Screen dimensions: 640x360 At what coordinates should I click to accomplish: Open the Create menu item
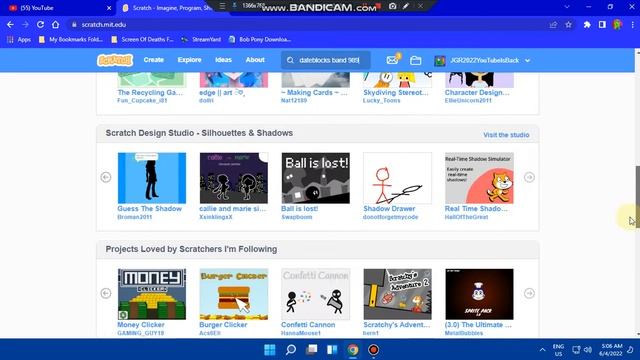coord(153,60)
